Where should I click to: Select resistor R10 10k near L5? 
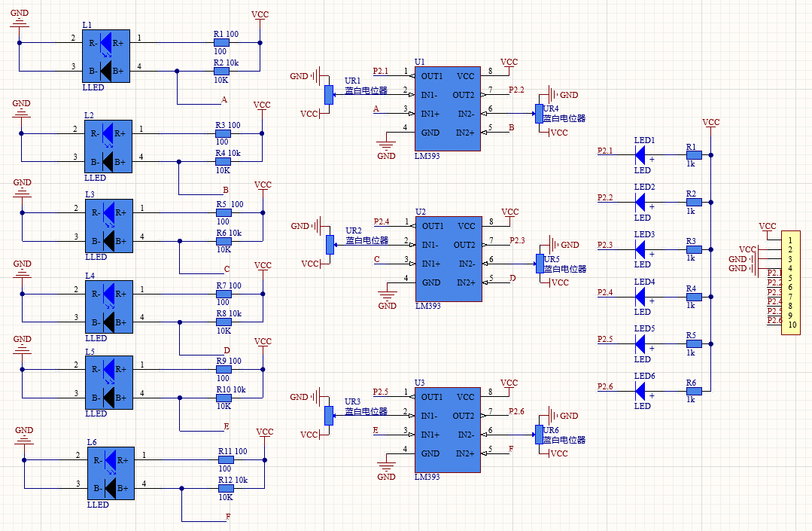224,398
